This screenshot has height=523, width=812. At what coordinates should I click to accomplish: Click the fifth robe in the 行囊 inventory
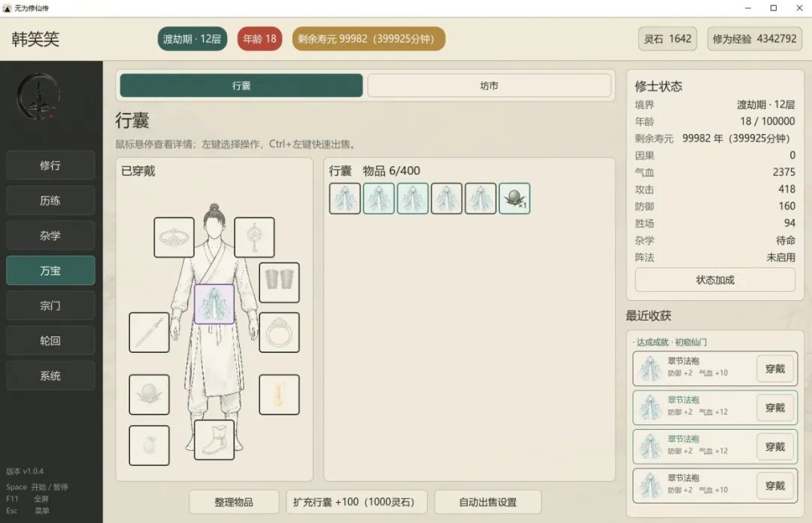tap(480, 199)
